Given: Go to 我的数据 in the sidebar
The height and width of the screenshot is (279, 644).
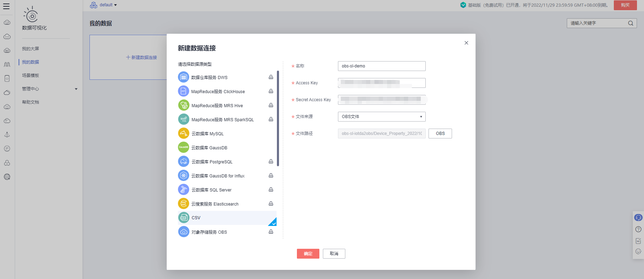Looking at the screenshot, I should [31, 62].
